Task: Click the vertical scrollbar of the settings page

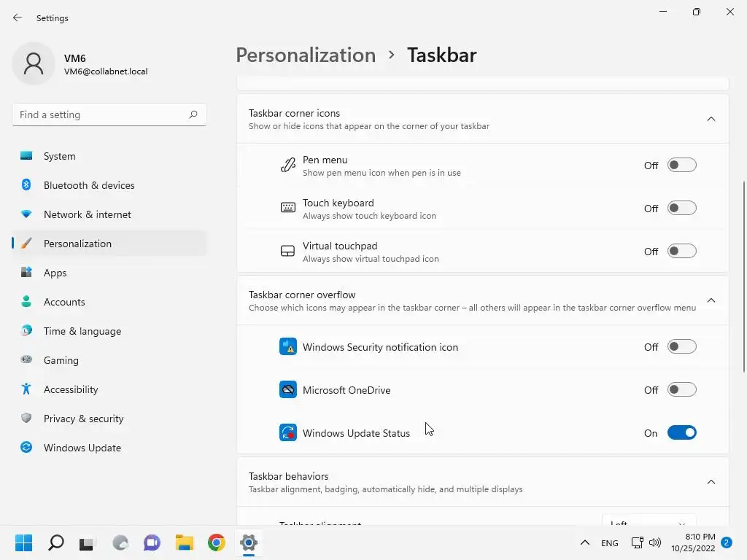Action: [x=743, y=276]
